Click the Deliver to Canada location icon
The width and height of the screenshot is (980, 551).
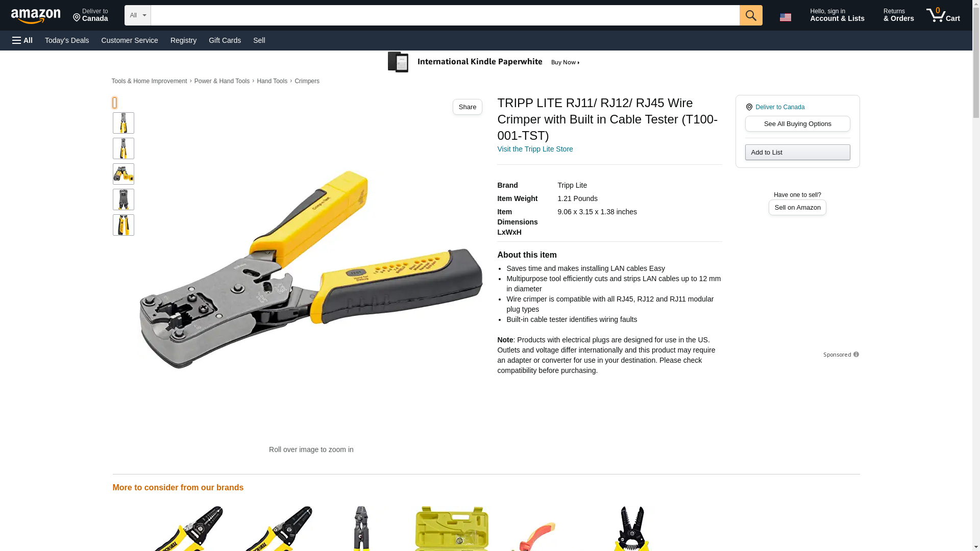749,107
